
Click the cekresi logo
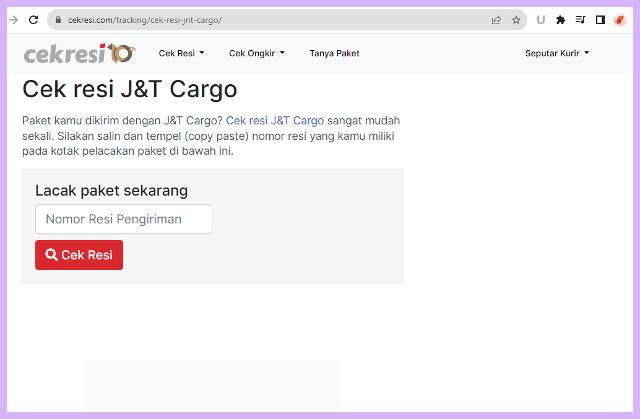[x=80, y=53]
